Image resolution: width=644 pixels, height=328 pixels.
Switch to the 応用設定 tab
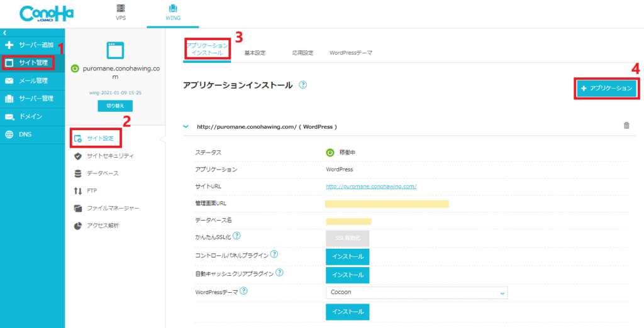point(303,53)
